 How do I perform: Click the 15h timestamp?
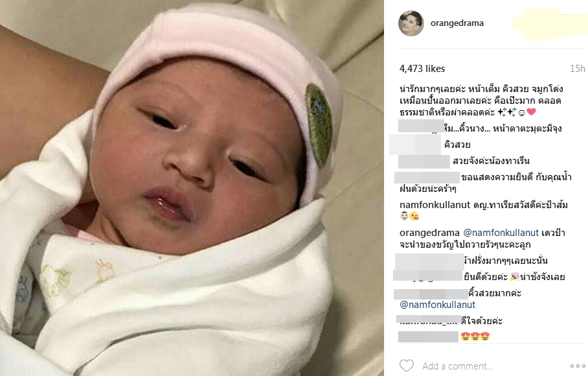point(578,69)
